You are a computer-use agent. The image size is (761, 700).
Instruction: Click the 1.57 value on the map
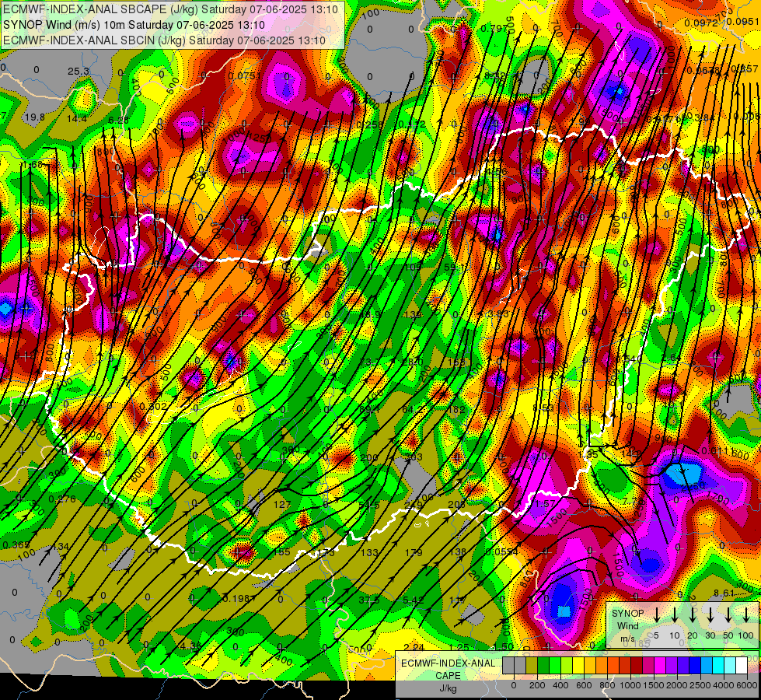pyautogui.click(x=545, y=504)
